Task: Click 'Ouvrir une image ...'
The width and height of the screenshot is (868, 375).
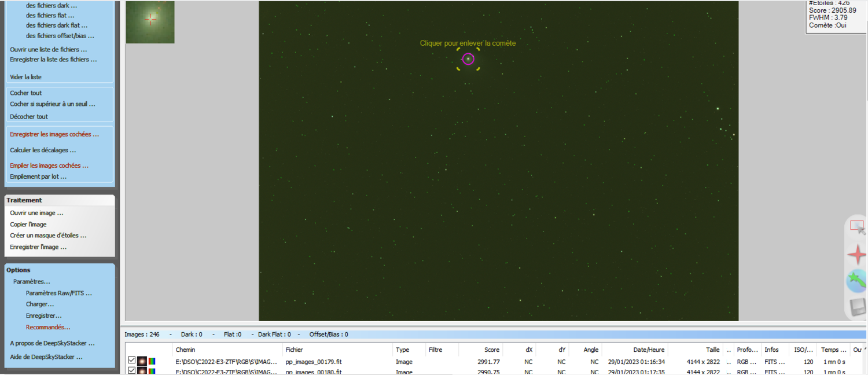Action: click(36, 213)
